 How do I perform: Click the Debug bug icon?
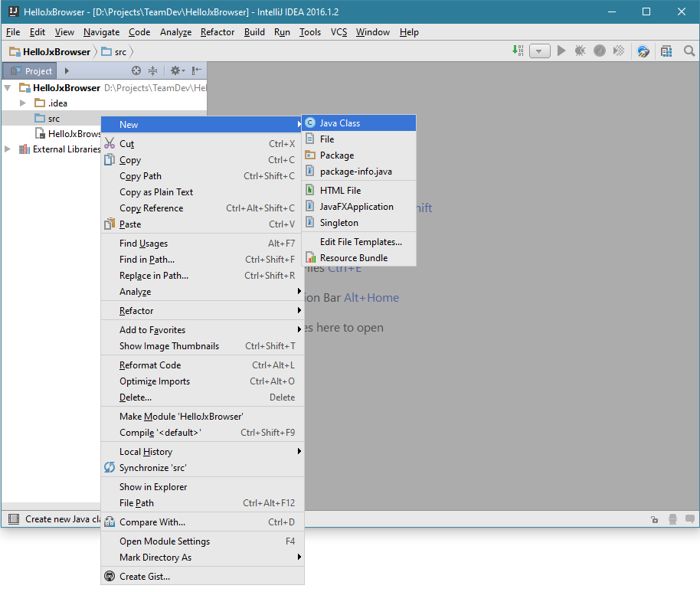581,51
